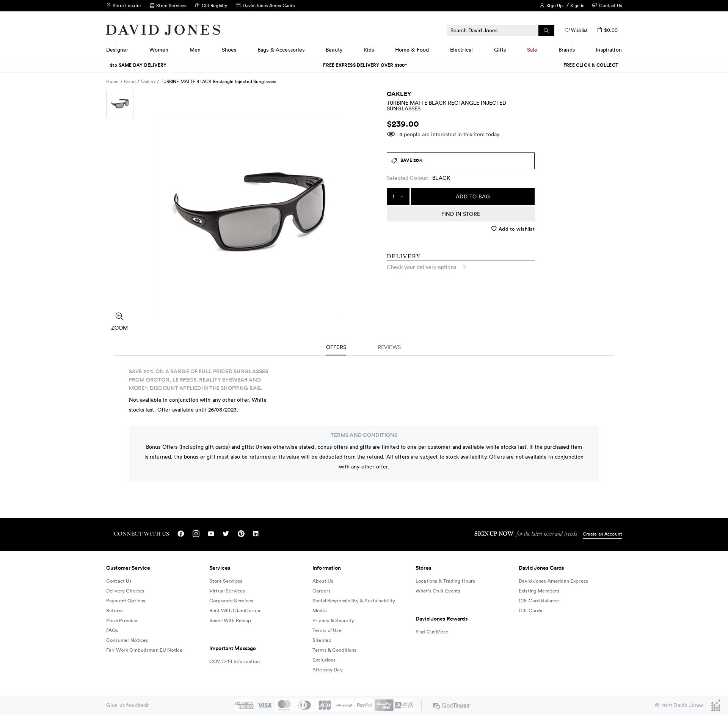Click the Amex Cards card icon

238,5
